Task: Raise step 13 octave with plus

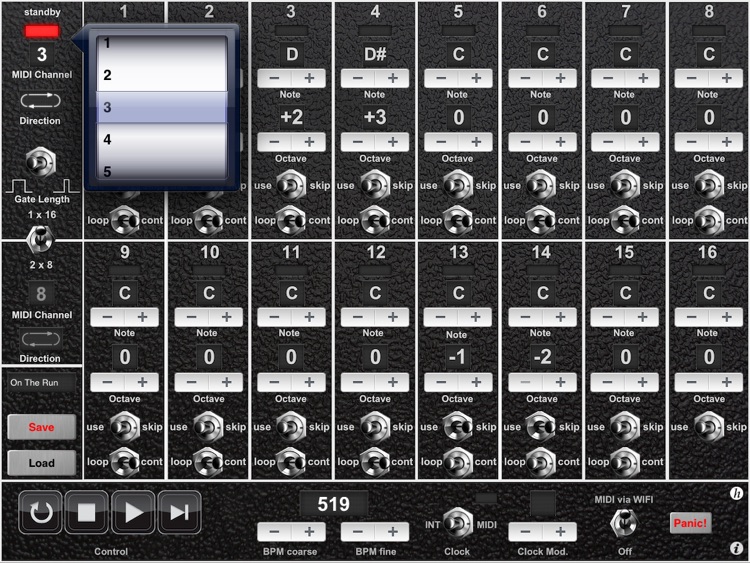Action: (x=476, y=382)
